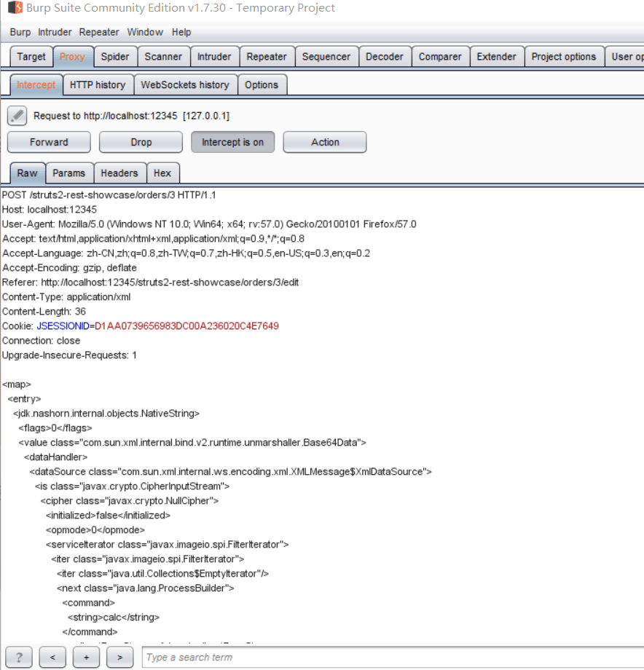Click the Host: localhost:12345 header line

pyautogui.click(x=50, y=210)
